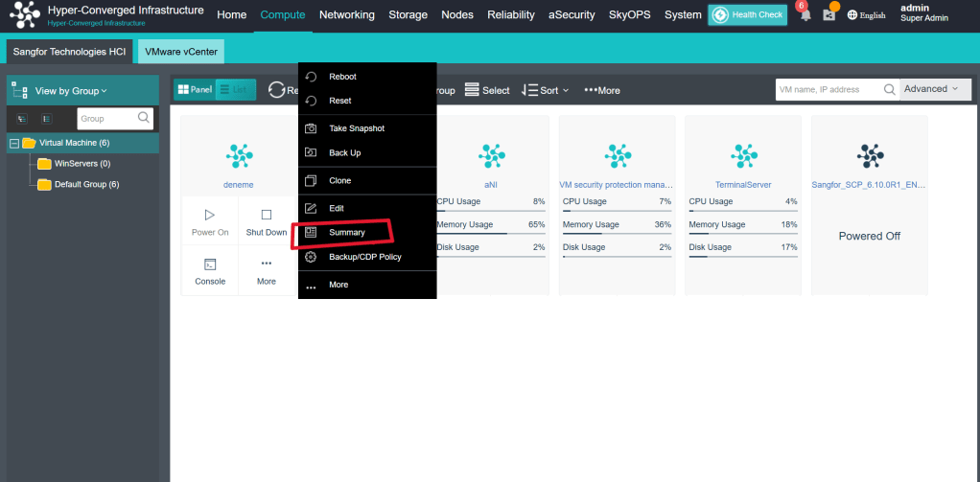Click the Take Snapshot camera icon
The height and width of the screenshot is (482, 980).
pyautogui.click(x=311, y=128)
